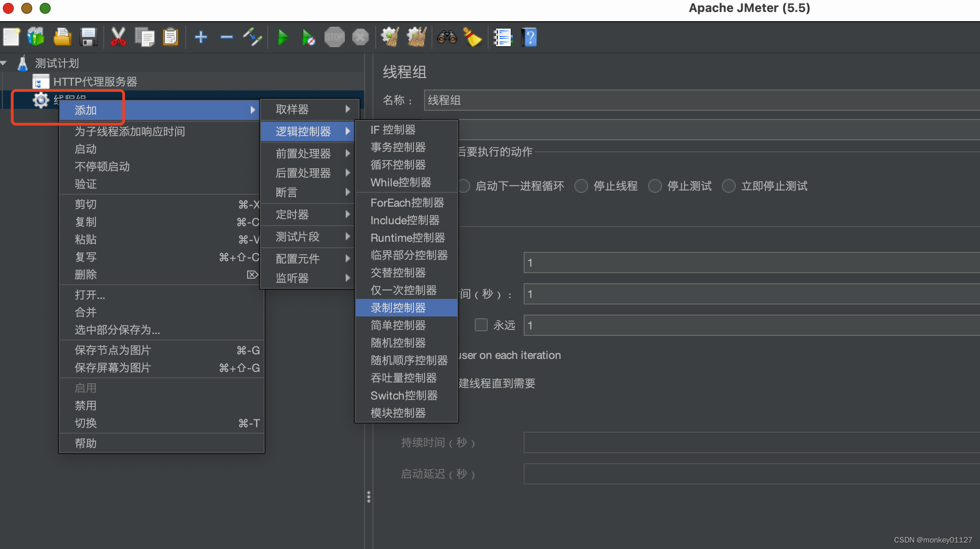
Task: Choose IF 控制器 menu item
Action: coord(407,130)
